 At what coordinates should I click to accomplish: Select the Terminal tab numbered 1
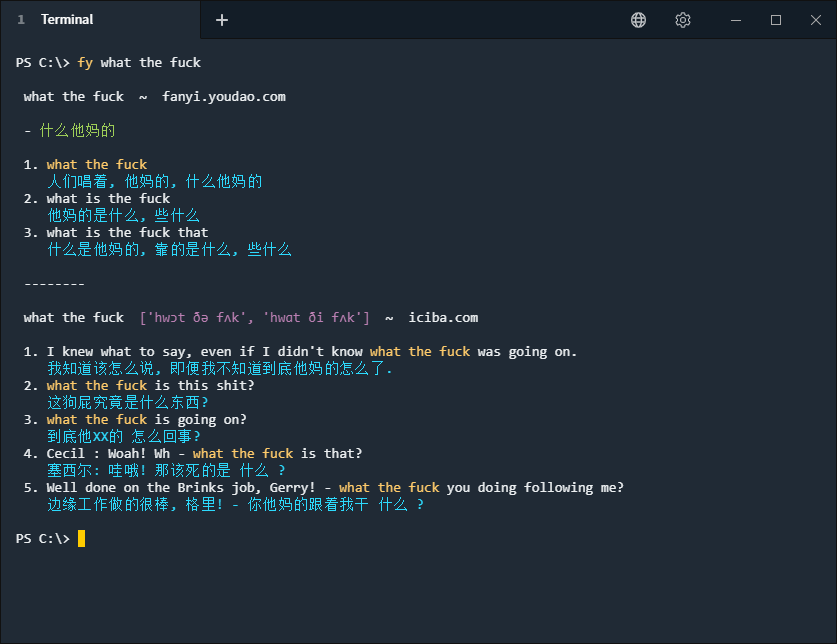click(x=100, y=20)
